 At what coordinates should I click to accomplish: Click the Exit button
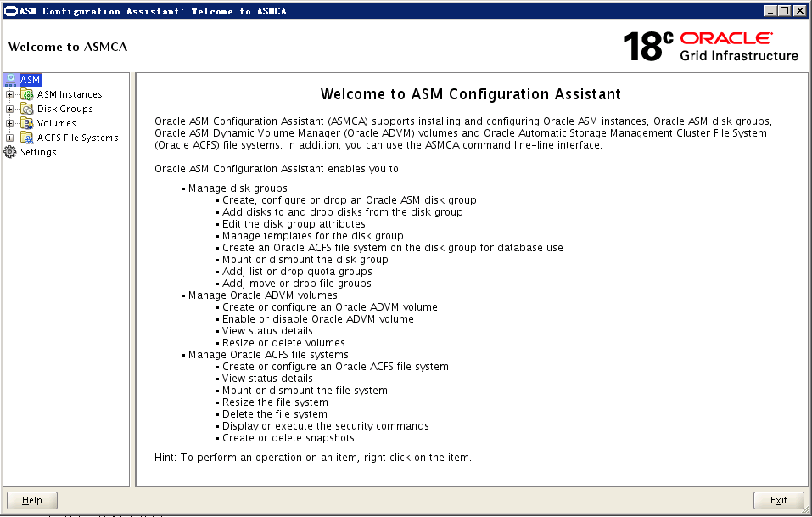tap(778, 500)
